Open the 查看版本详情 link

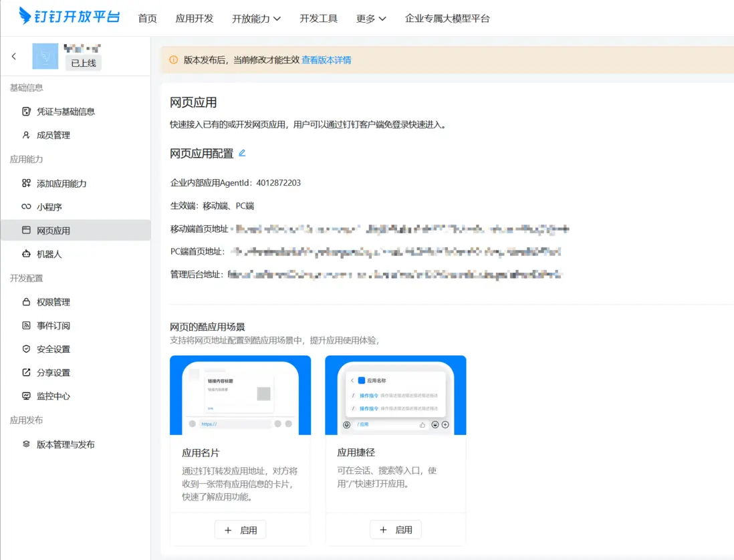(x=327, y=59)
